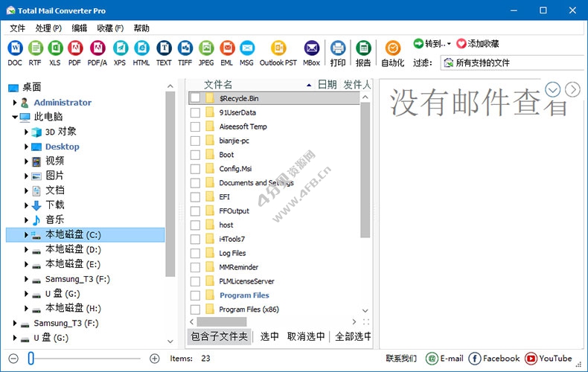Show the next message with the right arrow

point(572,89)
